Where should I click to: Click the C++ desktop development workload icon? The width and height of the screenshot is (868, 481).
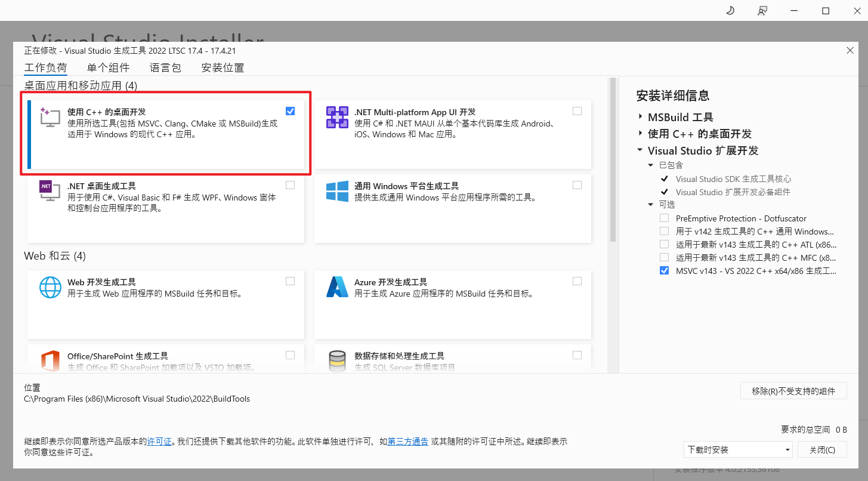50,117
